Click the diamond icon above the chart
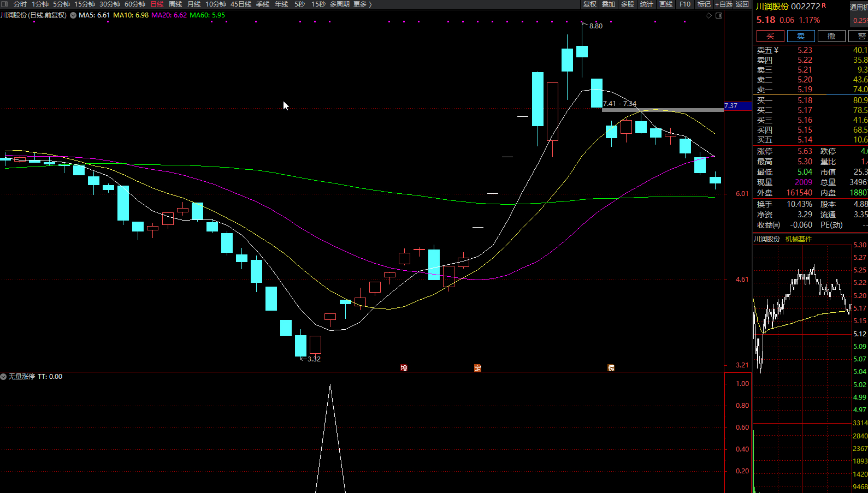Image resolution: width=868 pixels, height=493 pixels. (x=709, y=15)
